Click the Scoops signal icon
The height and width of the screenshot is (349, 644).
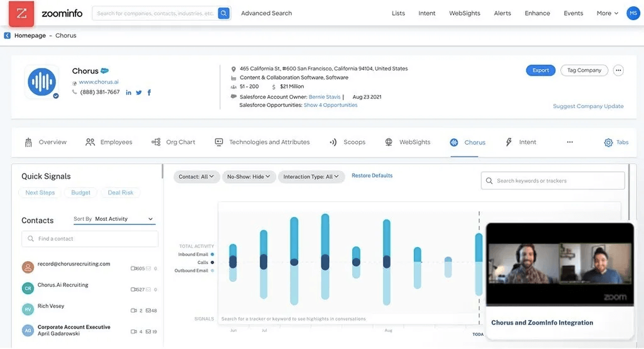pyautogui.click(x=333, y=142)
